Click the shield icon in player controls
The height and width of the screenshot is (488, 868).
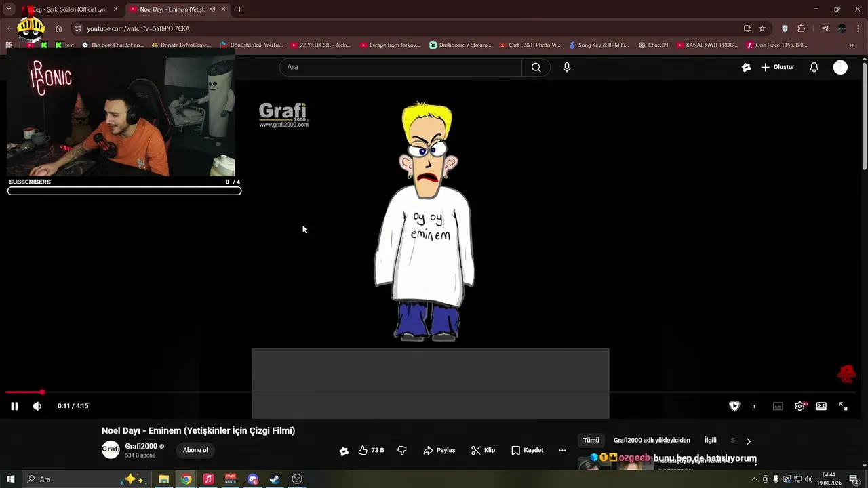click(734, 406)
